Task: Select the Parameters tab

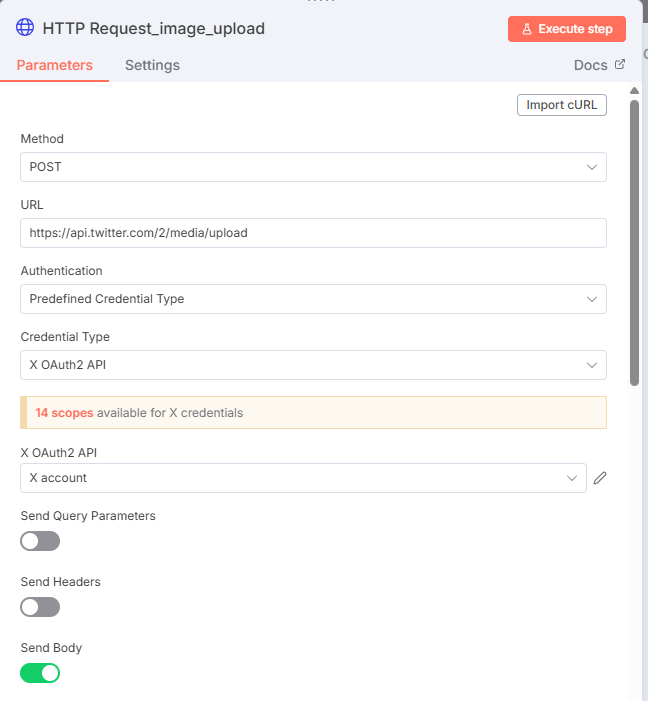Action: tap(55, 65)
